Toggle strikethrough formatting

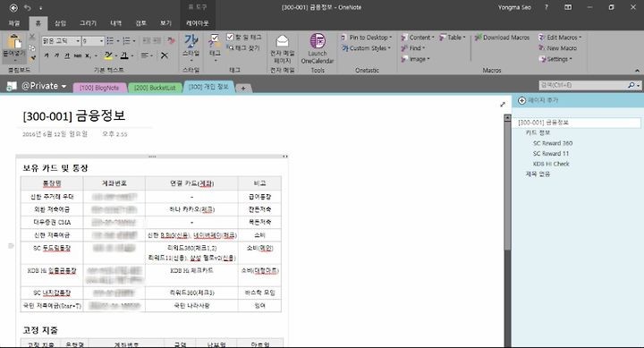click(x=78, y=55)
